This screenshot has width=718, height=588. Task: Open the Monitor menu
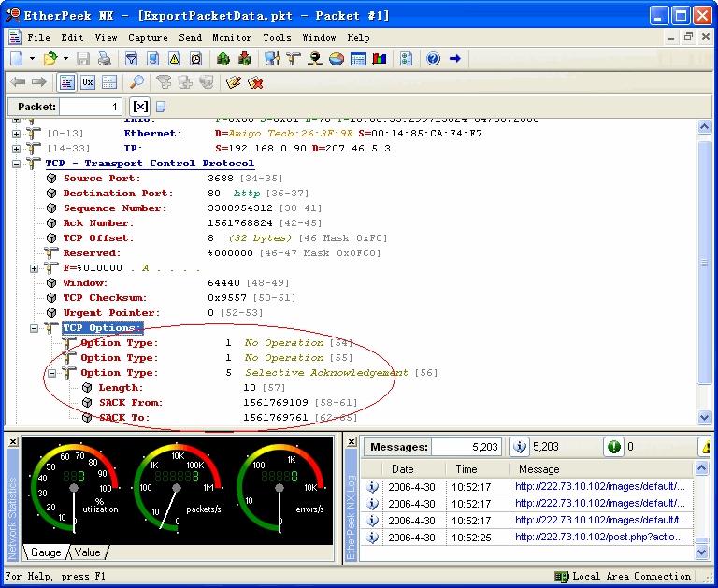pyautogui.click(x=232, y=37)
